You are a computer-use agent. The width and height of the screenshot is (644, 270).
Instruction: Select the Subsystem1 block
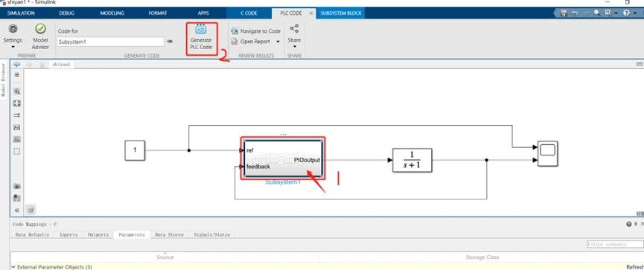(x=283, y=158)
